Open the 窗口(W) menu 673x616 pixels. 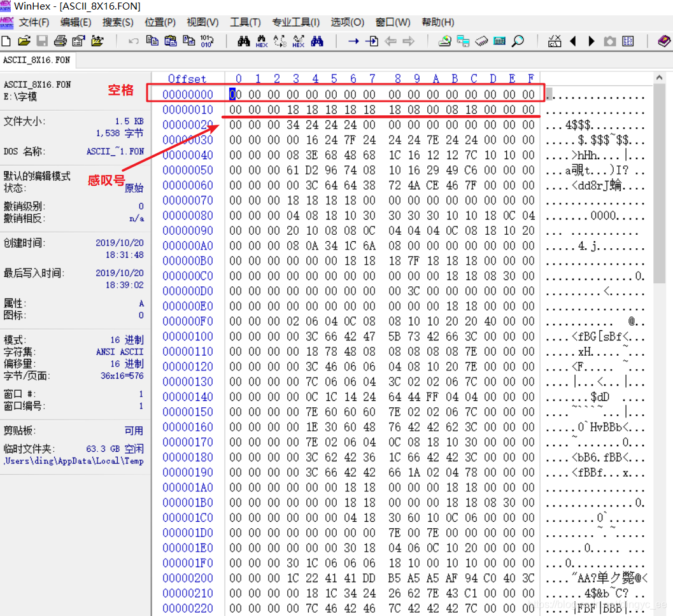(x=393, y=22)
